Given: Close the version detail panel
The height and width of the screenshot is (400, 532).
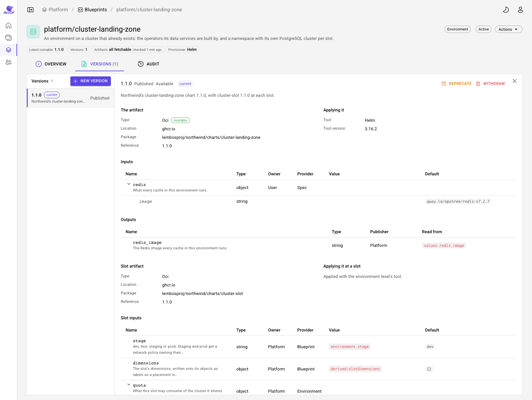Looking at the screenshot, I should (x=515, y=81).
